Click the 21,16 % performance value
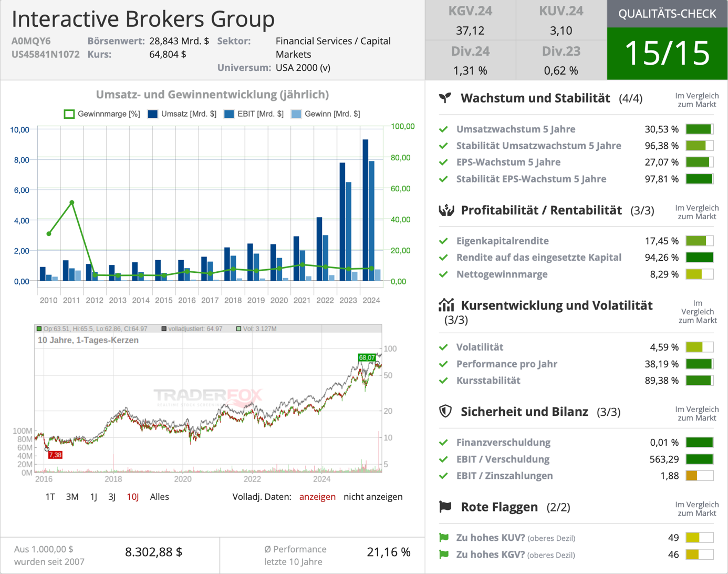 click(389, 552)
